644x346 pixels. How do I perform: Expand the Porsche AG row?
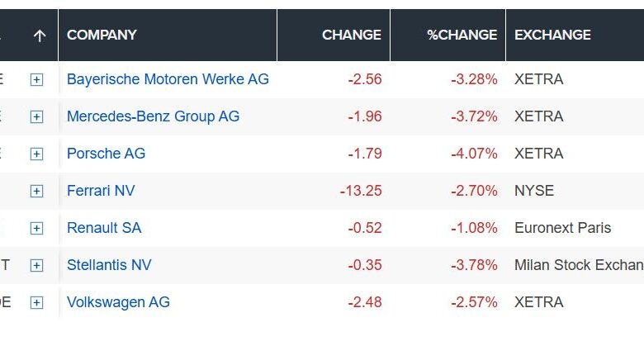coord(36,154)
